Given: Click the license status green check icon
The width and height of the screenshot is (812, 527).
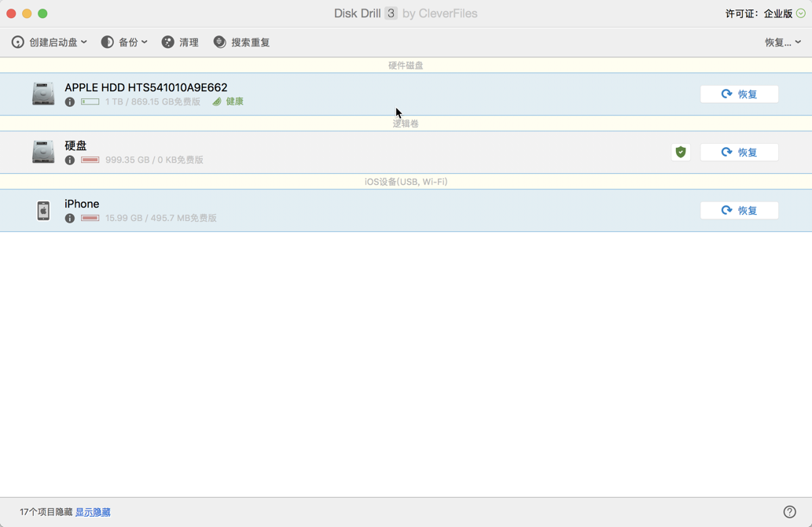Looking at the screenshot, I should [x=801, y=13].
